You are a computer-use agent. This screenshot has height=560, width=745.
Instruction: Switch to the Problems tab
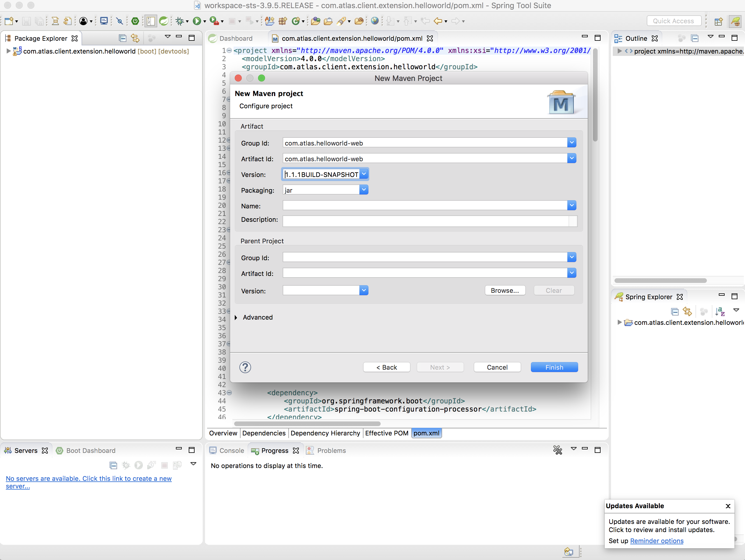326,450
